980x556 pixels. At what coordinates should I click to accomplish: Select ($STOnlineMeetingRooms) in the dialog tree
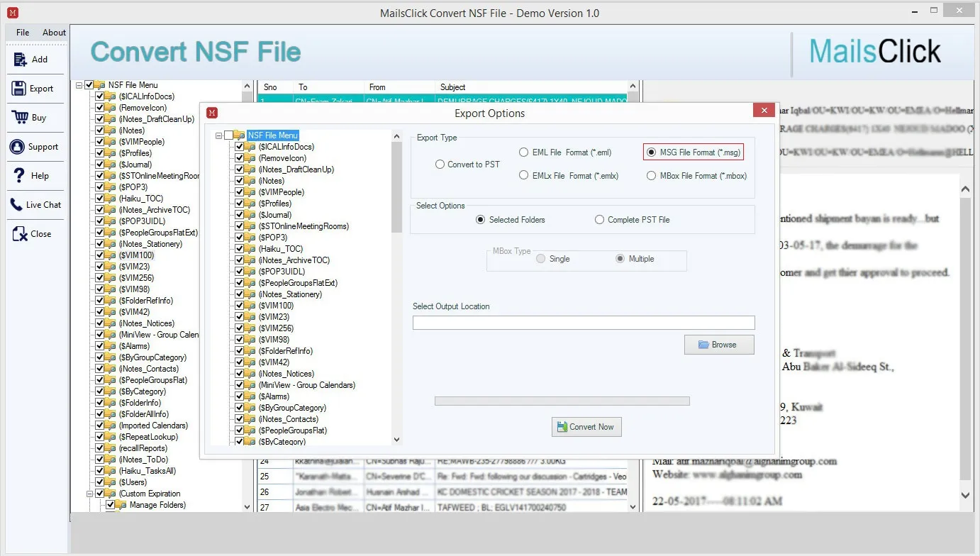tap(304, 226)
